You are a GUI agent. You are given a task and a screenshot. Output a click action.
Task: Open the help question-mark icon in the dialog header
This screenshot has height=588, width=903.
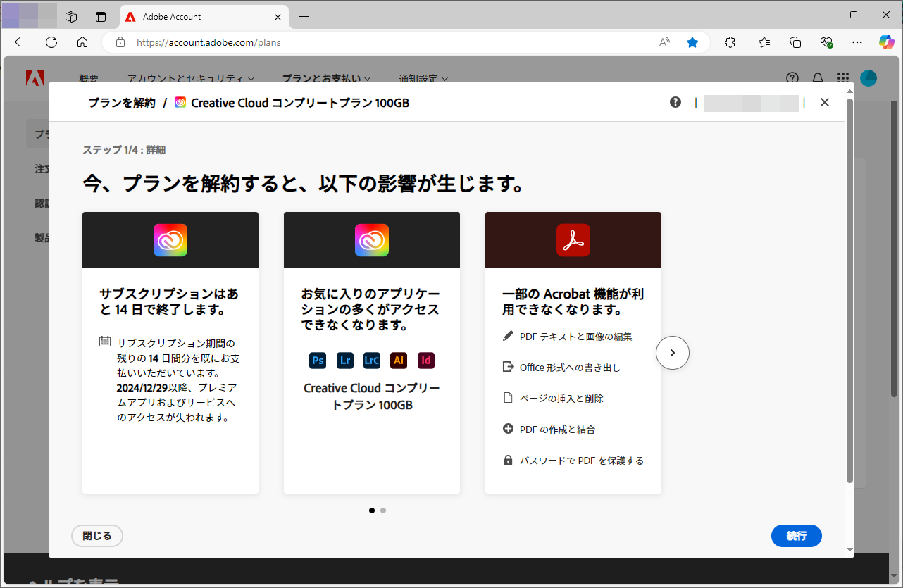pyautogui.click(x=675, y=102)
